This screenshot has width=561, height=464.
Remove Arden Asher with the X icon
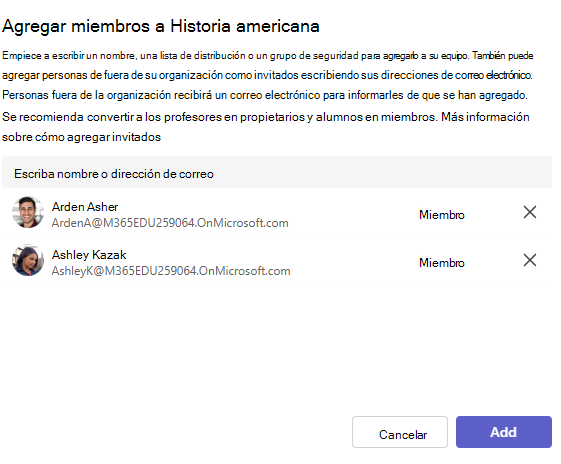530,212
